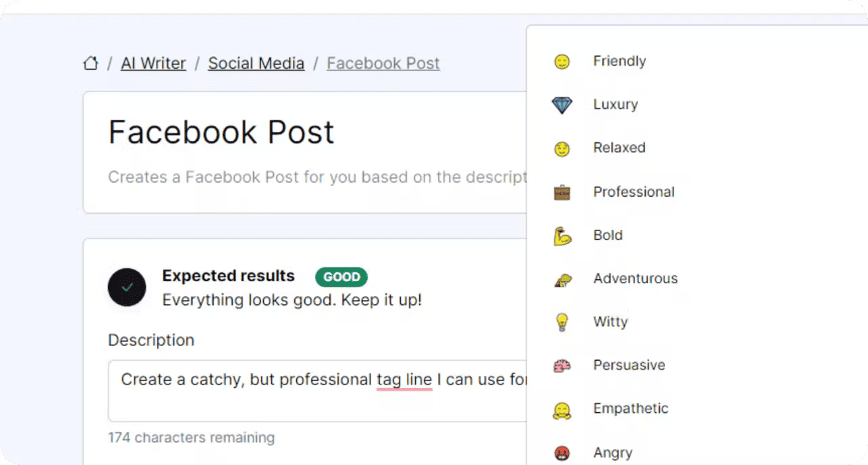Pick the Empathetic tone option
Screen dimensions: 868x465
(697, 409)
